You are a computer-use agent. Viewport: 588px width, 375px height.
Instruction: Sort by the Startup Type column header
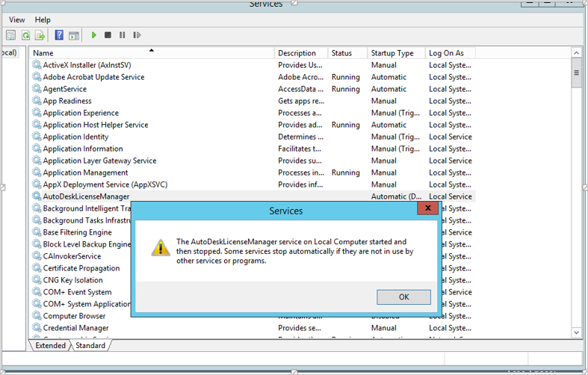pos(397,53)
